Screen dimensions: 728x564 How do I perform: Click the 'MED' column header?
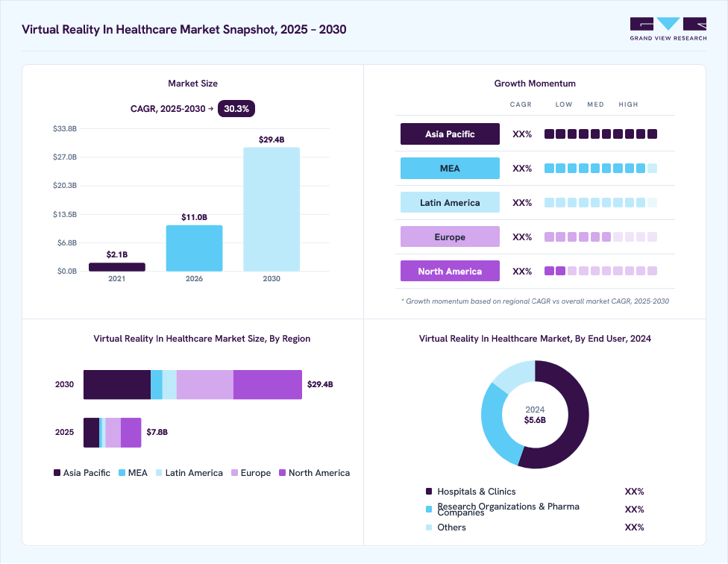(595, 104)
